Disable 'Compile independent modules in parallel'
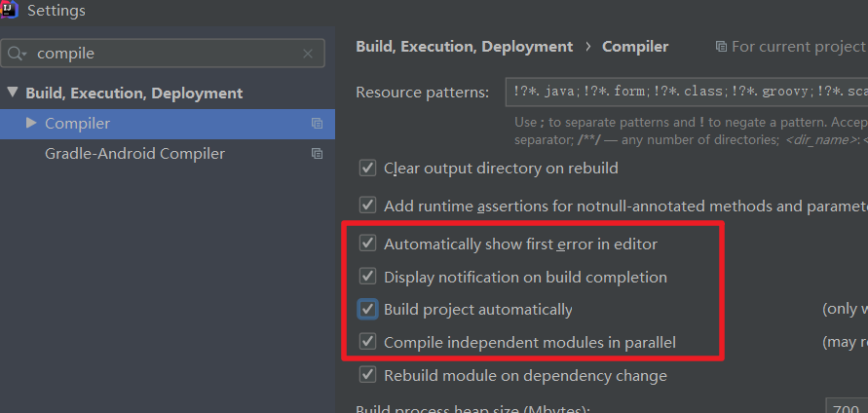The image size is (868, 413). click(367, 342)
